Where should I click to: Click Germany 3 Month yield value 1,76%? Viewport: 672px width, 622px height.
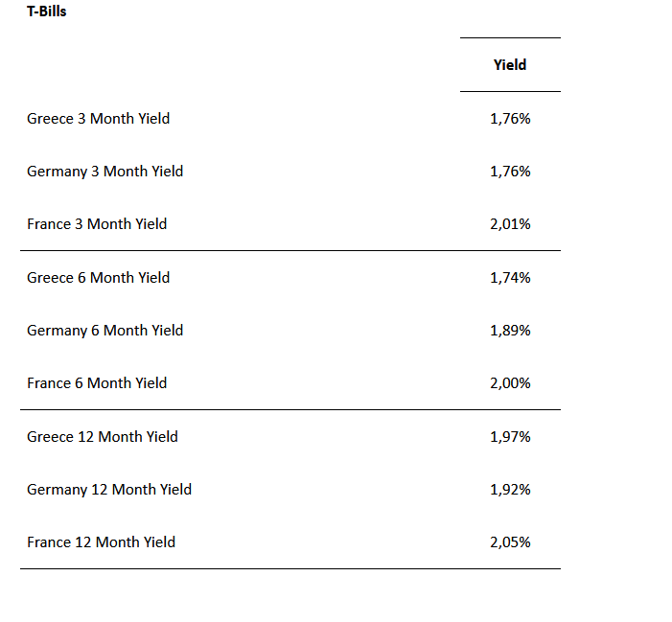tap(510, 172)
